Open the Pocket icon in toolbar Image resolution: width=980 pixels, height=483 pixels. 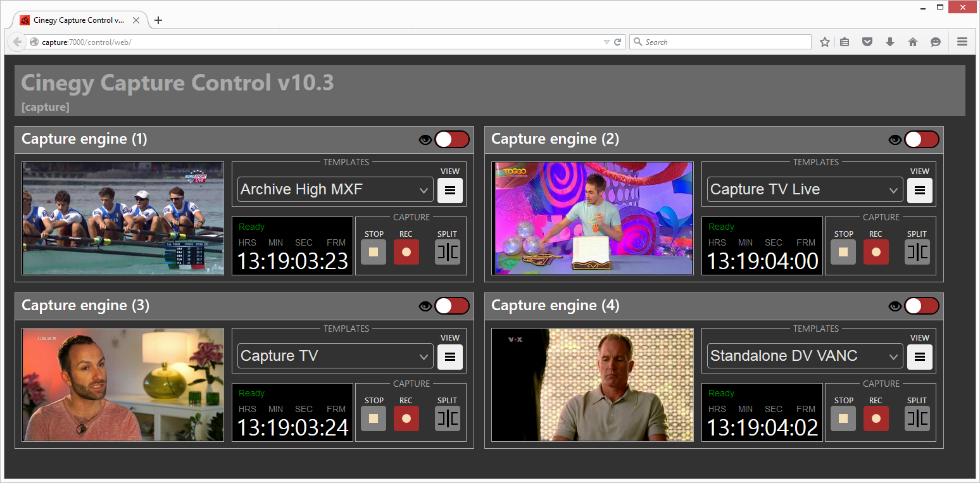click(x=867, y=42)
